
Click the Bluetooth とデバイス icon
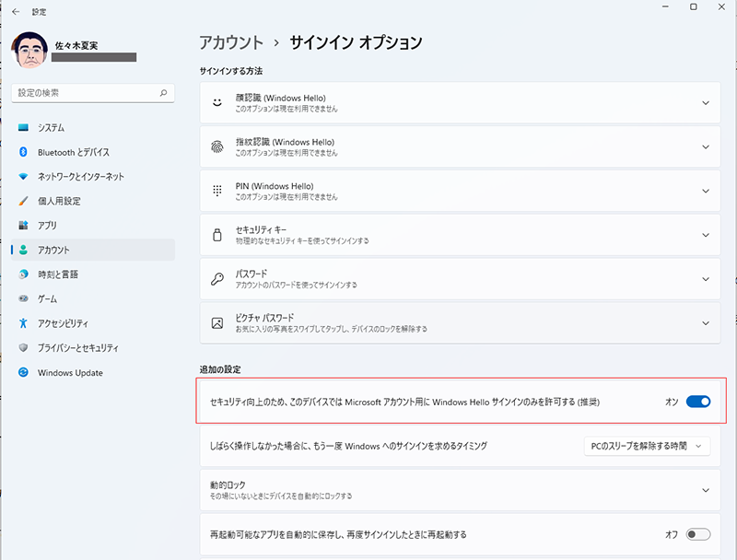tap(23, 152)
